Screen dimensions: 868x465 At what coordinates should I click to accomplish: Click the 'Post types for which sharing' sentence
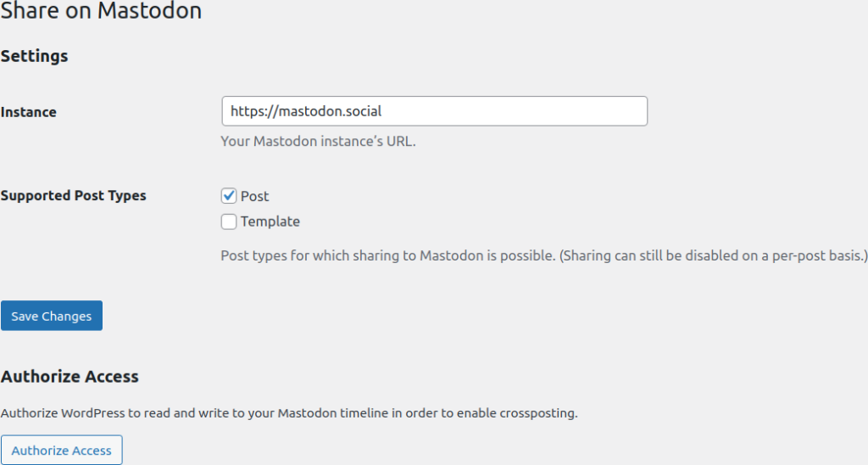[387, 255]
